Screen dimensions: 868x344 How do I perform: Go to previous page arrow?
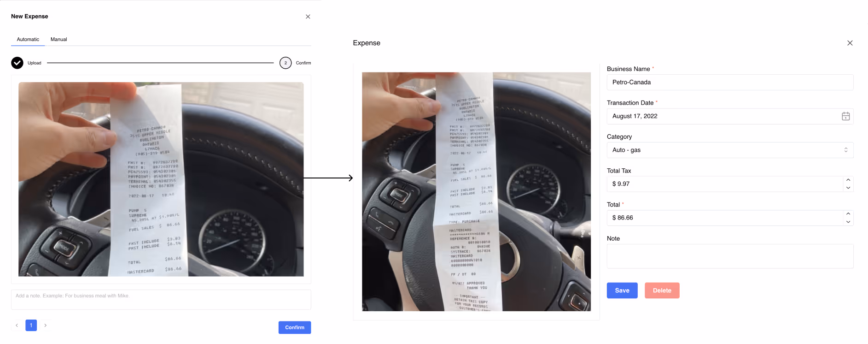click(x=17, y=325)
